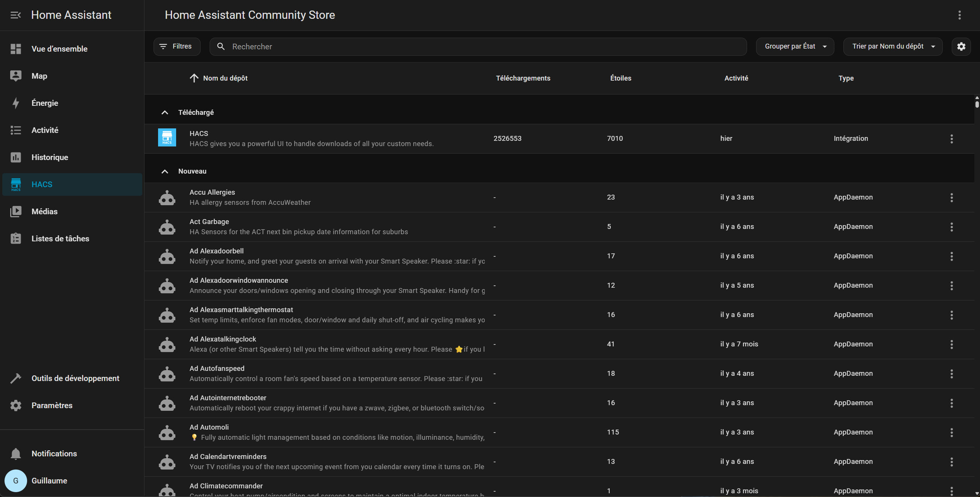Click the table settings gear icon
980x497 pixels.
point(961,46)
